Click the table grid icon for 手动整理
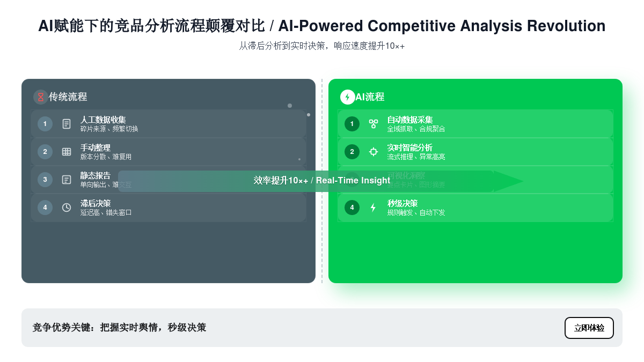 click(67, 152)
